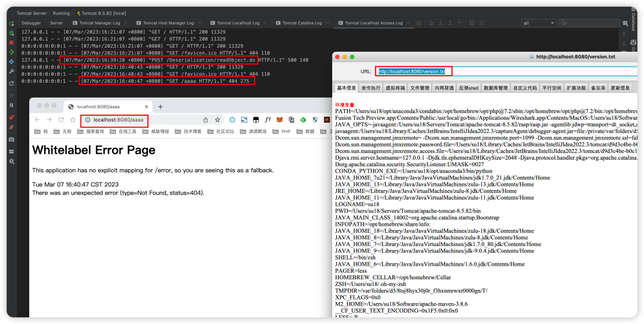The width and height of the screenshot is (644, 324).
Task: Select the 内网穿透 tab
Action: pyautogui.click(x=444, y=88)
